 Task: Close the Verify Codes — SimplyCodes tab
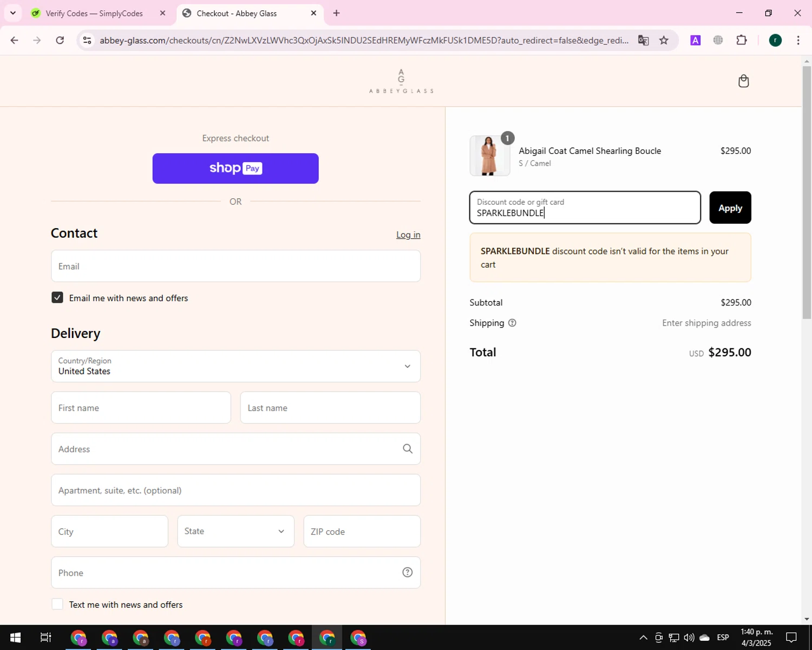(162, 13)
